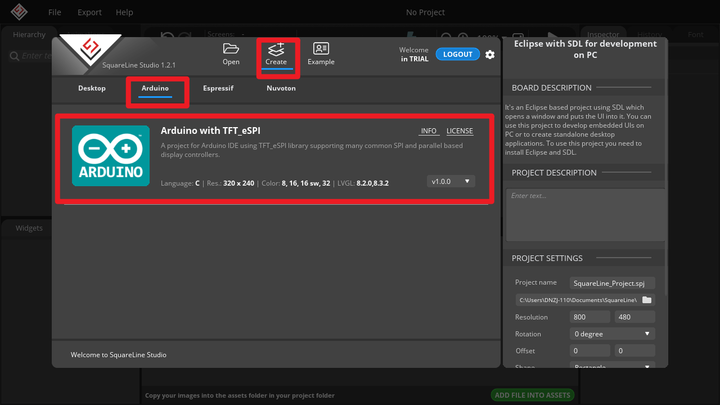Switch to the Arduino tab
Screen dimensions: 720x405
coord(155,88)
